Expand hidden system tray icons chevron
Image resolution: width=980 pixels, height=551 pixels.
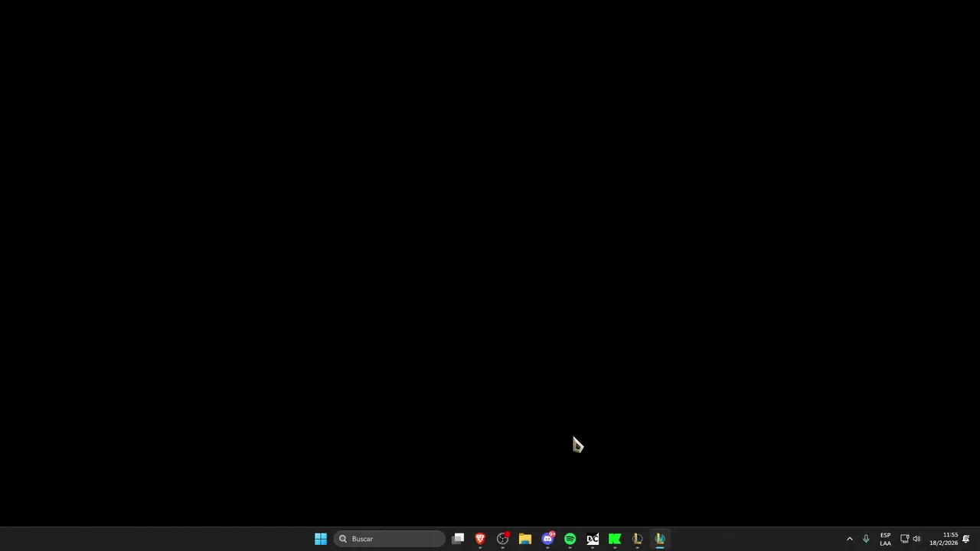(x=849, y=539)
